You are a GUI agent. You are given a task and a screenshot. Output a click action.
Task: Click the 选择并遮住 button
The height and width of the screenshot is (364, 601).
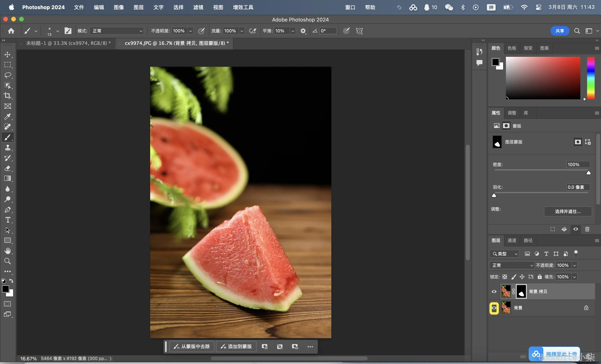pos(568,211)
